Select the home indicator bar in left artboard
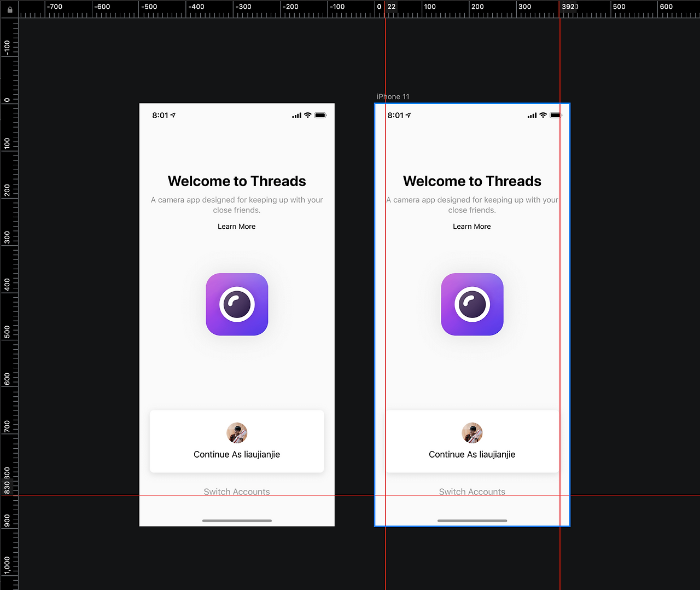This screenshot has width=700, height=590. click(237, 520)
